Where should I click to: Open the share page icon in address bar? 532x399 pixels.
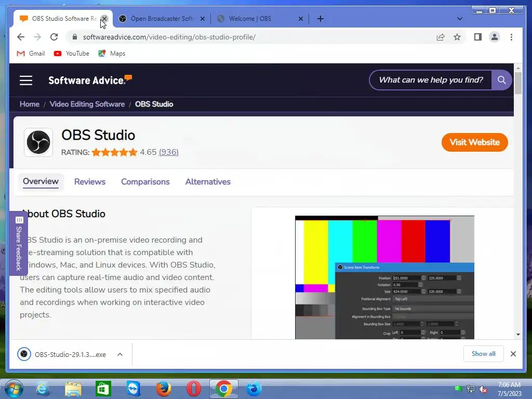[441, 37]
